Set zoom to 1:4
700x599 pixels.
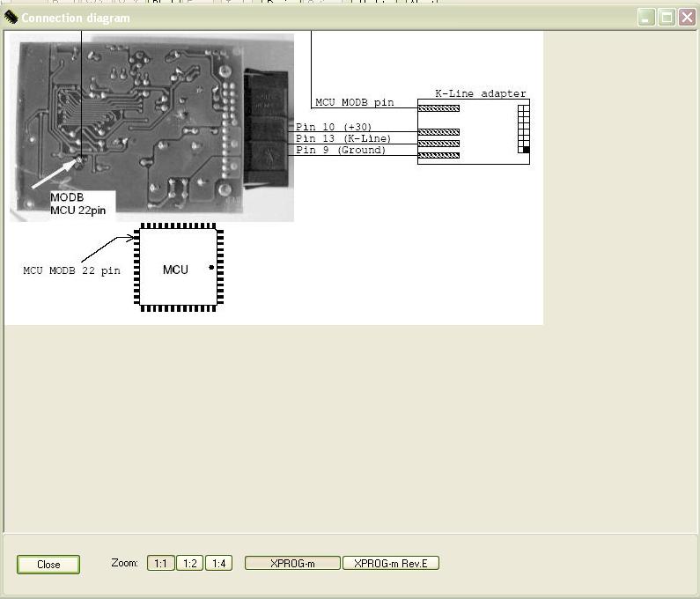coord(218,563)
